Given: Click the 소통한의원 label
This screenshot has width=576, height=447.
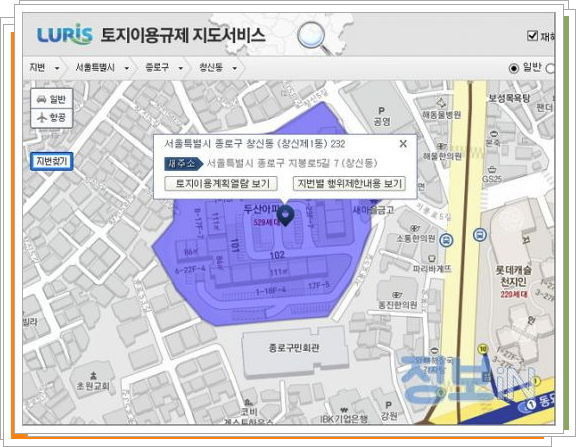Looking at the screenshot, I should (415, 238).
